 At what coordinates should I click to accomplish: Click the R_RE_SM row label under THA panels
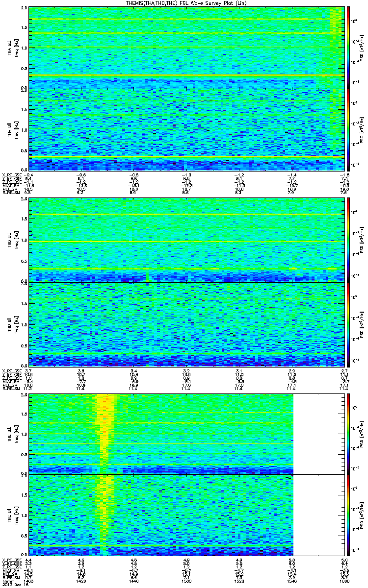point(11,194)
